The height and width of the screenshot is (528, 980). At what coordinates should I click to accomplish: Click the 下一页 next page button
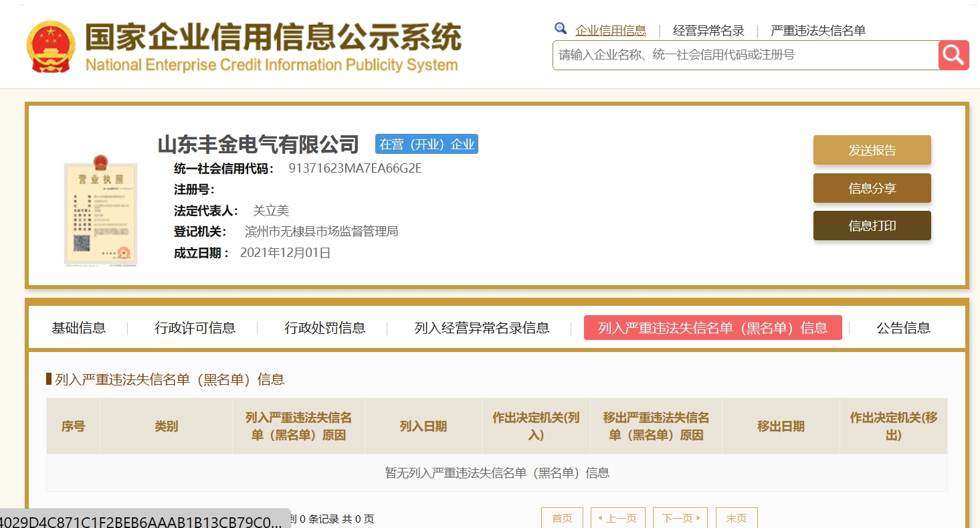[680, 518]
